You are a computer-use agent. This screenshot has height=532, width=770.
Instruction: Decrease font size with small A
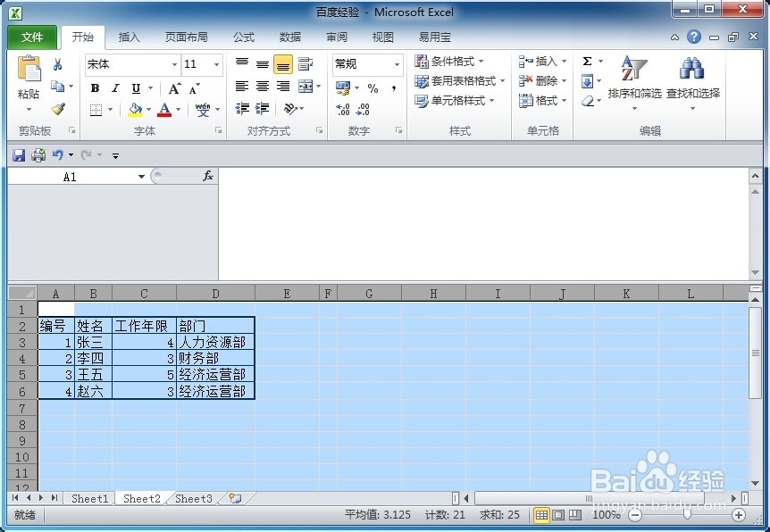(195, 88)
